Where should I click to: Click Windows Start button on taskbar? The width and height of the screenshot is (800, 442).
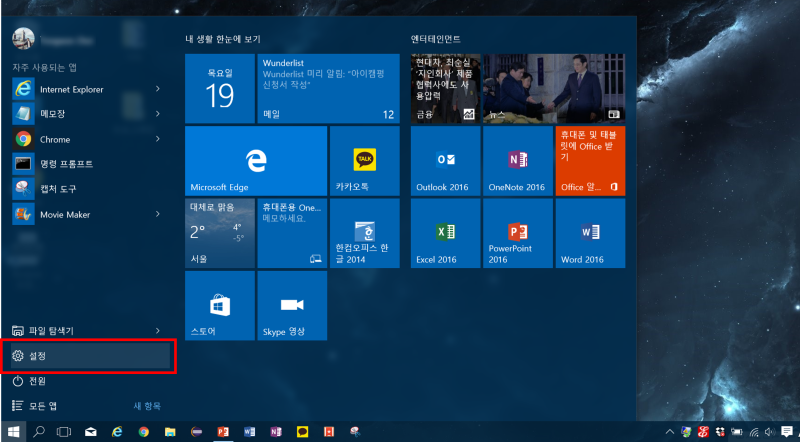pyautogui.click(x=13, y=432)
